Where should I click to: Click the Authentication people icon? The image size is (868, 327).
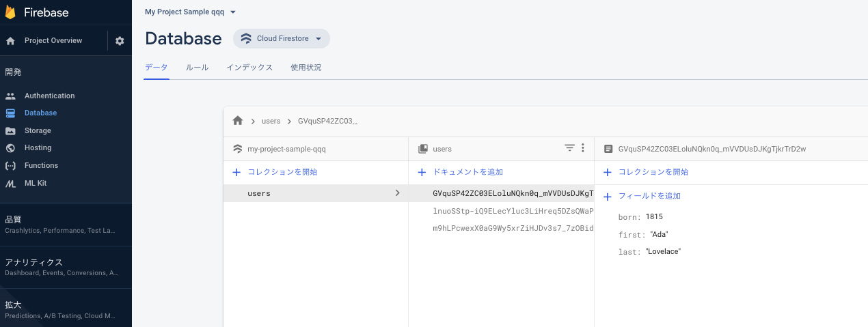pyautogui.click(x=10, y=96)
